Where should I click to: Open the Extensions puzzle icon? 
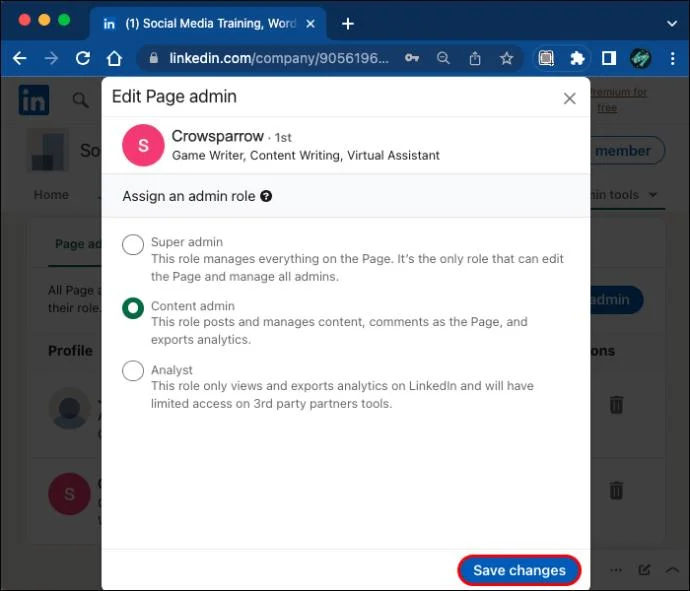pos(577,58)
